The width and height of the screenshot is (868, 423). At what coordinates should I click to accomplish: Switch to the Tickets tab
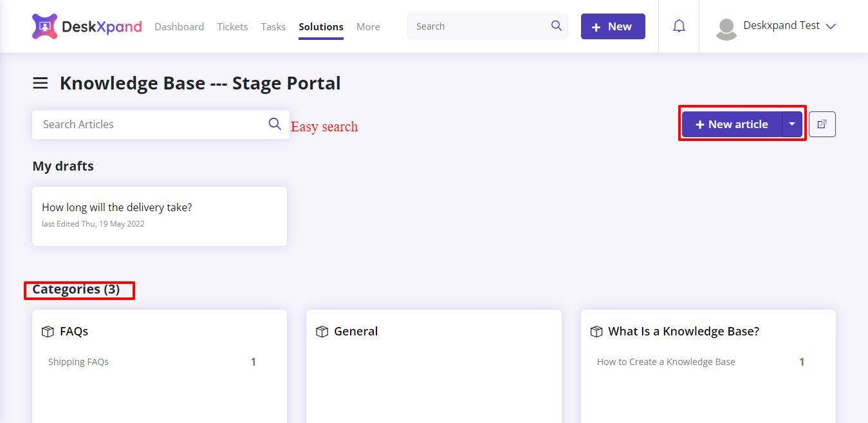(x=232, y=26)
